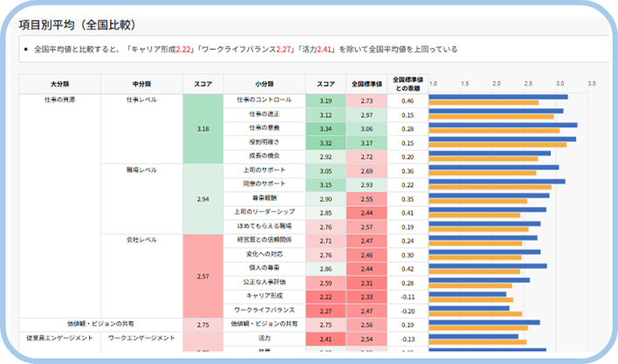Click the 2.41 score for 活力

tap(326, 340)
